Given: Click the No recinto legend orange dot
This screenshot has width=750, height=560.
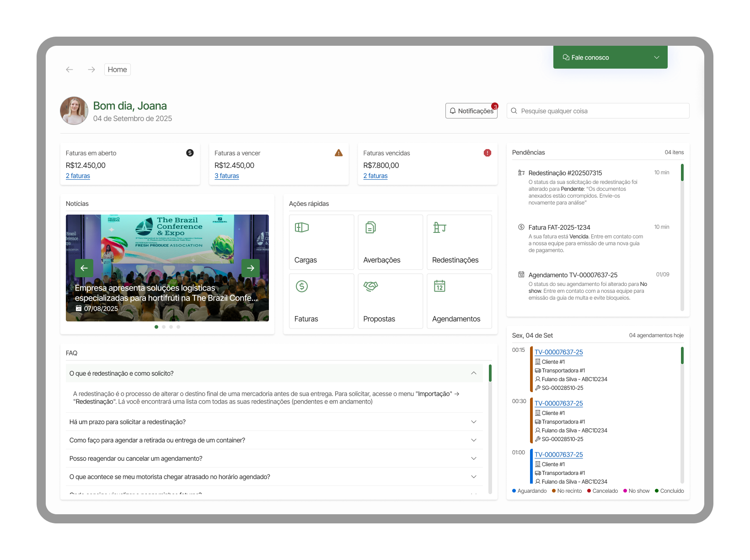Looking at the screenshot, I should point(554,491).
